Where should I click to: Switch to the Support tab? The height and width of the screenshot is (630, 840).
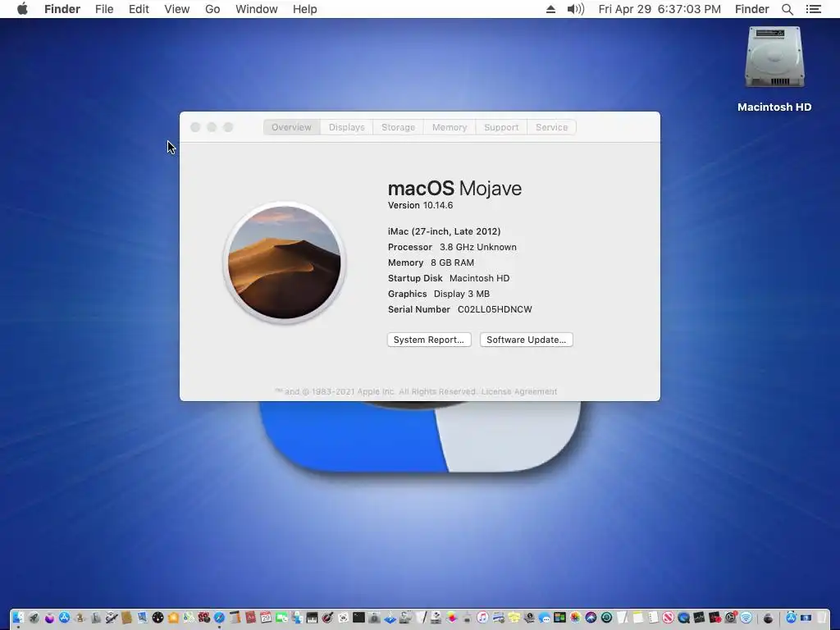(501, 127)
